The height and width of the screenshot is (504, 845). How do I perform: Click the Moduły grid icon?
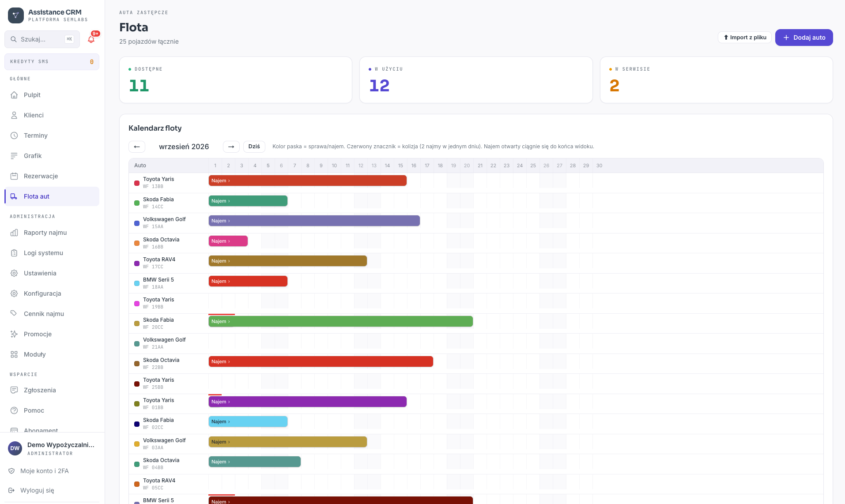click(14, 354)
